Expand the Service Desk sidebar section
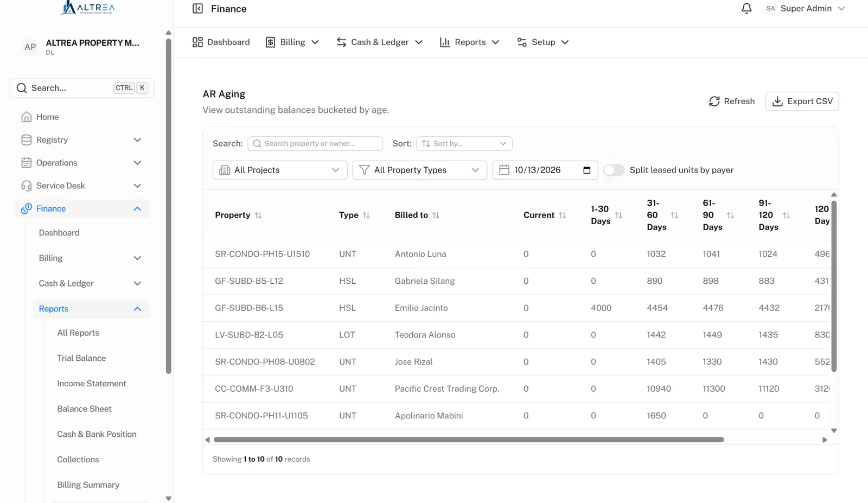The height and width of the screenshot is (503, 868). pos(81,186)
